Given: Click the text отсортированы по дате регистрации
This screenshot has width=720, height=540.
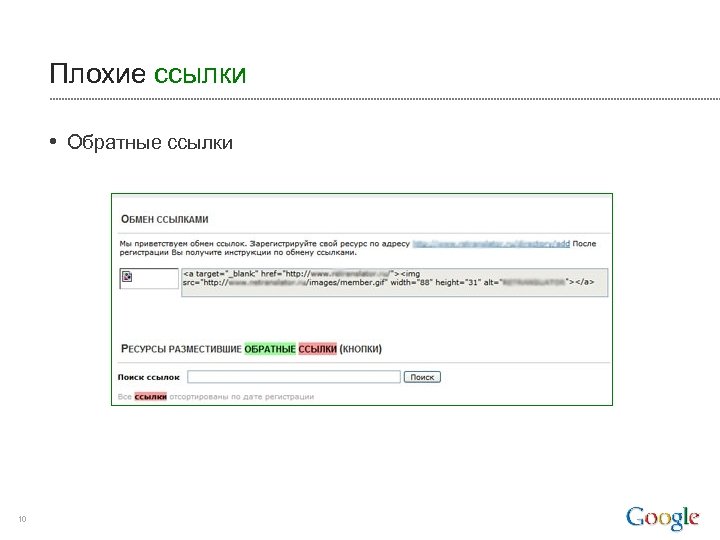Looking at the screenshot, I should pos(242,397).
